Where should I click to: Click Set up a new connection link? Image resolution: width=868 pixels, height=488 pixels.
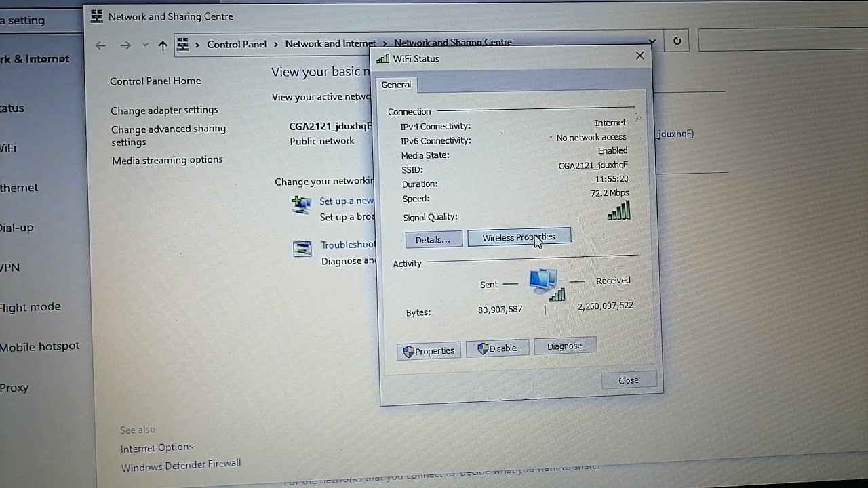pos(347,201)
